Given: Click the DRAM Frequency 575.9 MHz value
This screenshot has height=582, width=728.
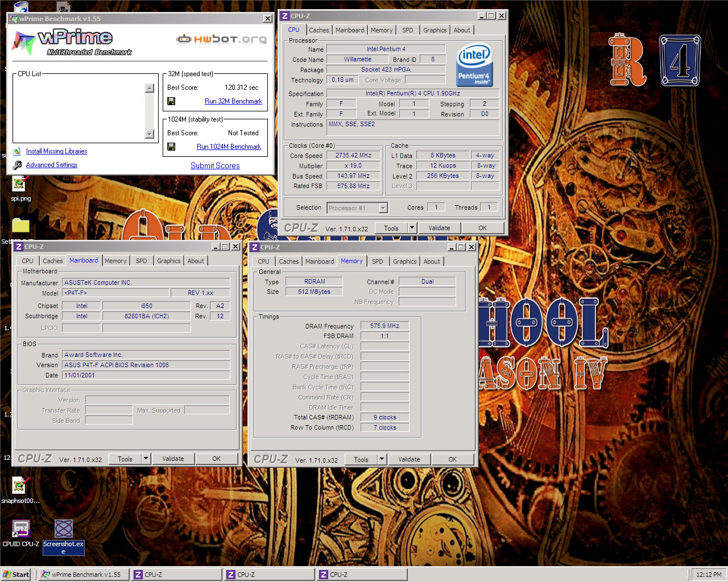Looking at the screenshot, I should tap(385, 326).
